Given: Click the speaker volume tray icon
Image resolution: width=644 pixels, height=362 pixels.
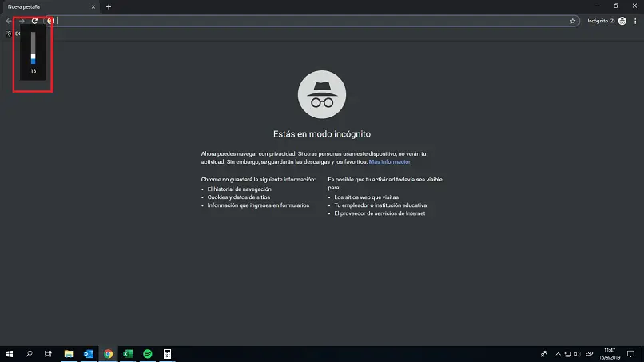Looking at the screenshot, I should (x=578, y=354).
